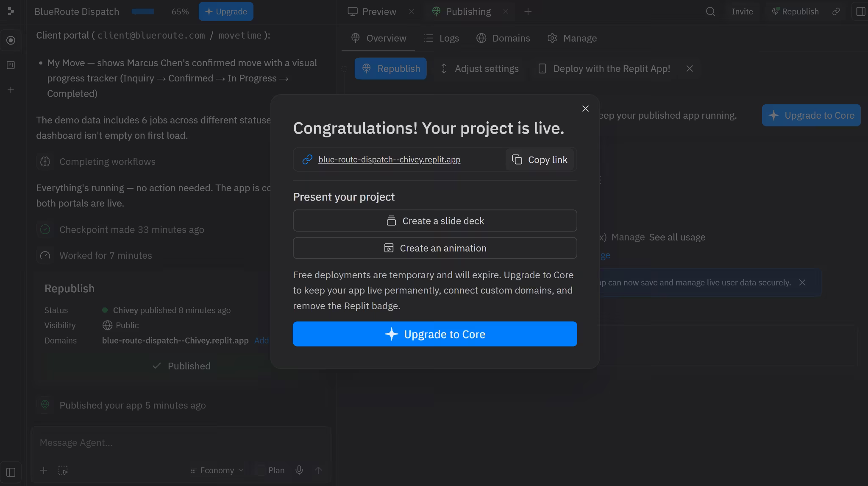Switch to the Preview tab

click(x=372, y=11)
